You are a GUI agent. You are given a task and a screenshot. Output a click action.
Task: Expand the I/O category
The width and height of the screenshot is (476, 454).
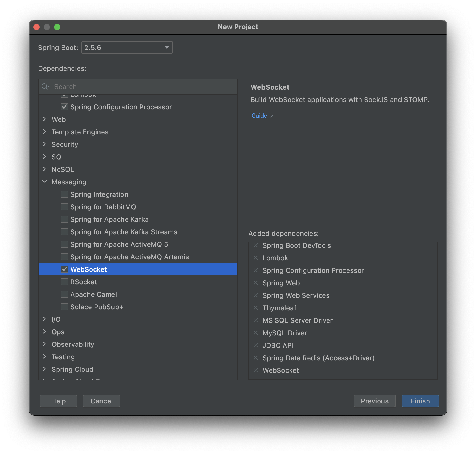click(x=45, y=319)
